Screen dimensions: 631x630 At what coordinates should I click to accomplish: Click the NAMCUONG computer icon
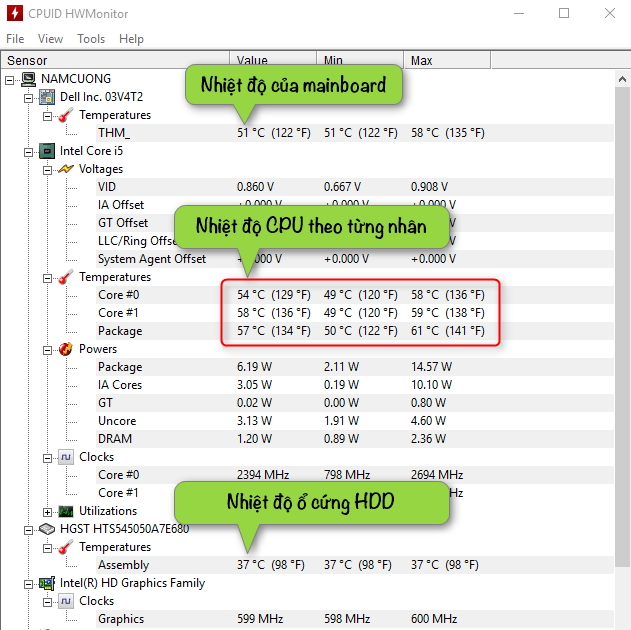pos(28,79)
